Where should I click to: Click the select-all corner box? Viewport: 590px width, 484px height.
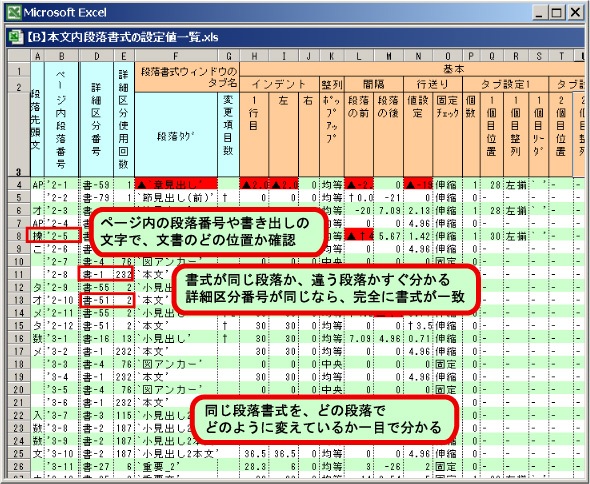coord(19,56)
